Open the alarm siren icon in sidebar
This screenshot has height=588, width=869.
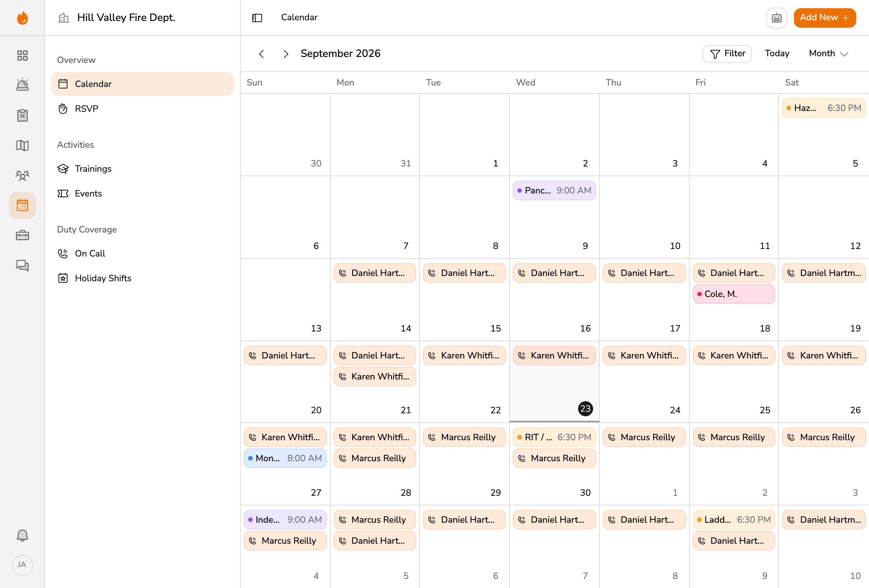click(22, 85)
